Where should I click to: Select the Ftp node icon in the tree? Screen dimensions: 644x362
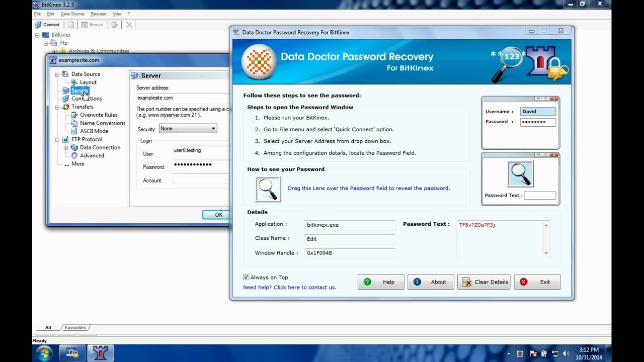point(54,43)
